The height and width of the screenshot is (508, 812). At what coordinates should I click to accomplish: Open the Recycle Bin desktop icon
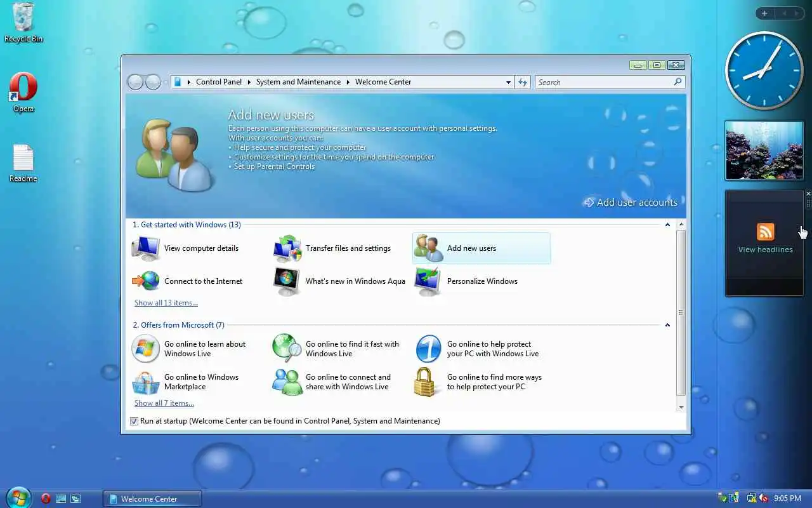tap(23, 23)
